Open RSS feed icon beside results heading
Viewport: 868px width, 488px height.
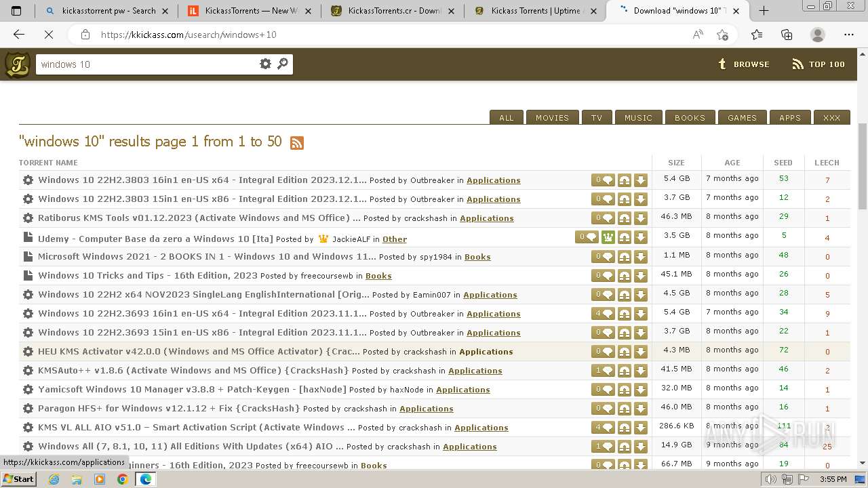click(x=297, y=142)
